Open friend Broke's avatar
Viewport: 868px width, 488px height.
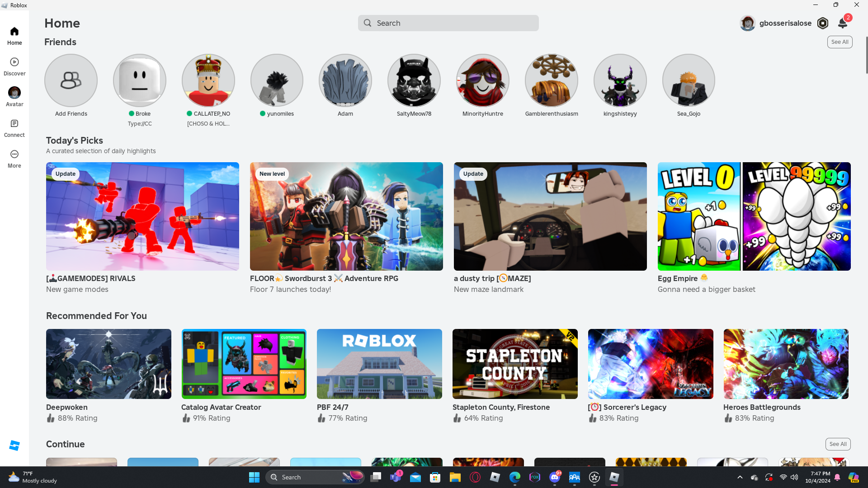pyautogui.click(x=140, y=80)
